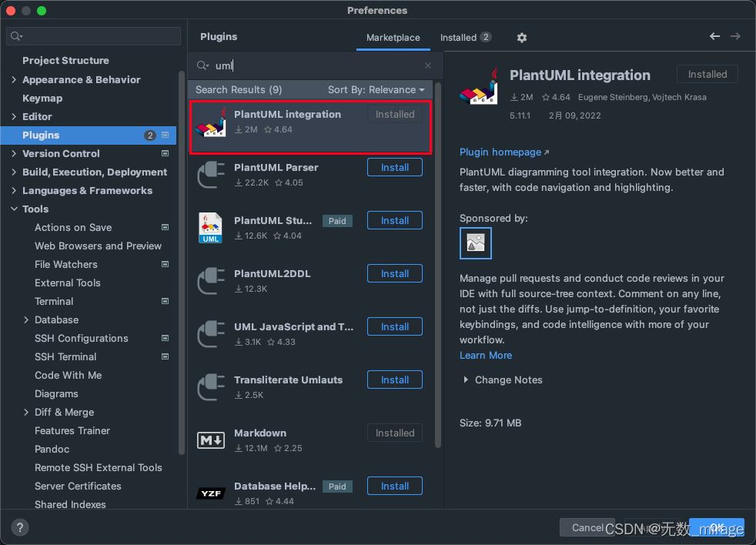Go back with the left arrow
Screen dimensions: 756x545
click(714, 36)
